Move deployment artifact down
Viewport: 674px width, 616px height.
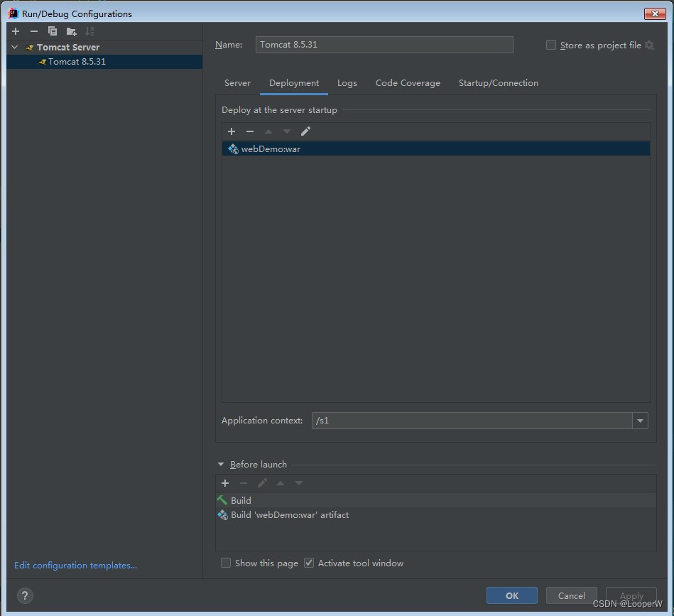pyautogui.click(x=287, y=131)
